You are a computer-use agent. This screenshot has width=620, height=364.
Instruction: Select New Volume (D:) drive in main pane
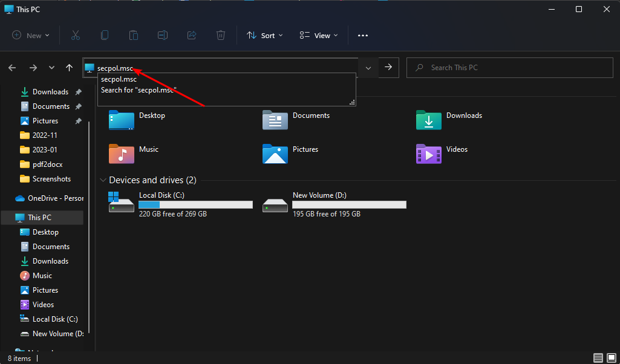[x=334, y=204]
